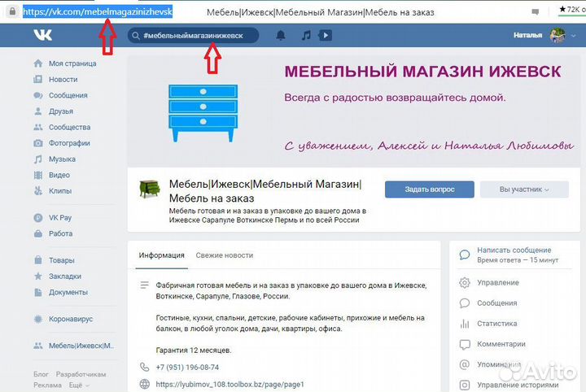The image size is (586, 392).
Task: Open Фотографии in the sidebar
Action: coord(69,143)
